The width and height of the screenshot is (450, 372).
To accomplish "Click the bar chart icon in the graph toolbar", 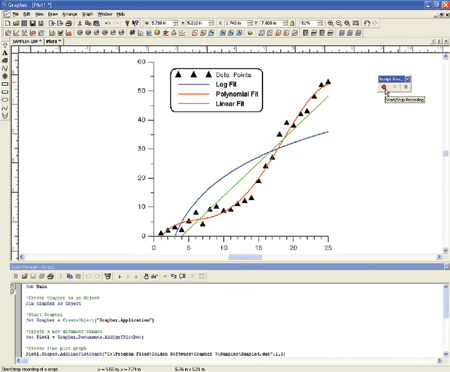I will [x=52, y=33].
